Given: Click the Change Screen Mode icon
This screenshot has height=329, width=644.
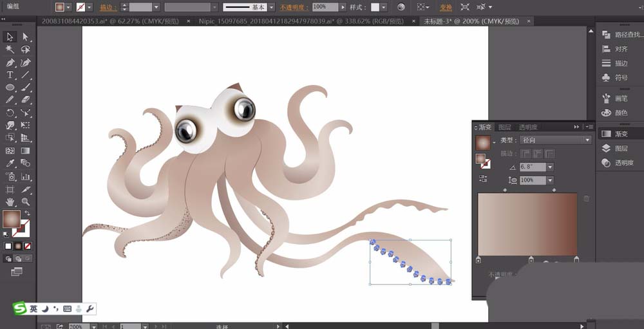Looking at the screenshot, I should click(17, 272).
